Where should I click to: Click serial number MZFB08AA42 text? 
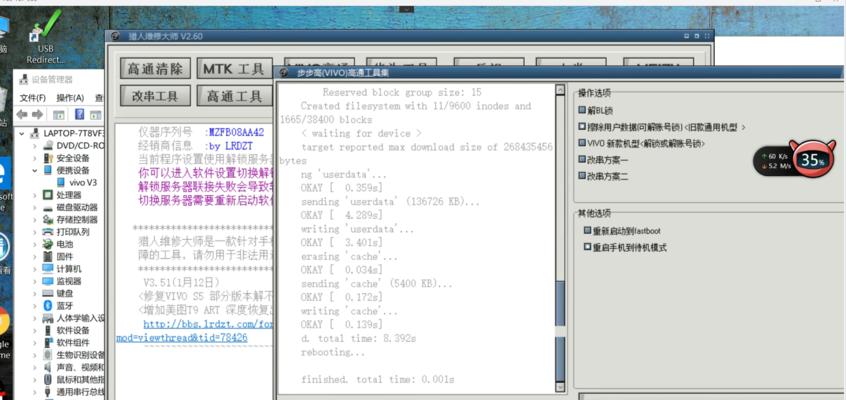[x=236, y=132]
